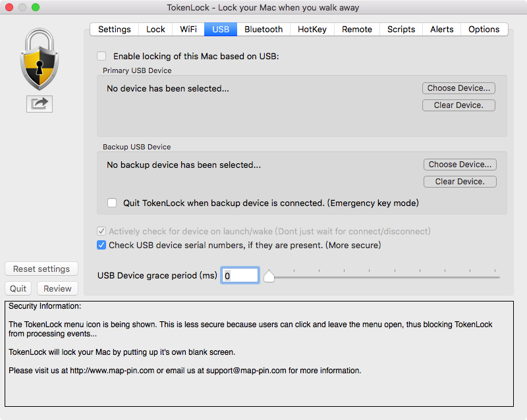Clear the primary USB device
The image size is (527, 420).
[458, 105]
